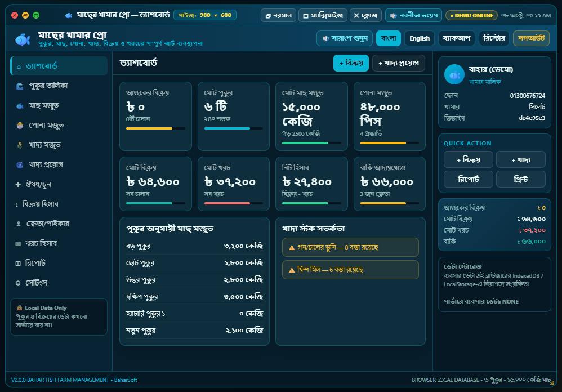This screenshot has height=392, width=562.
Task: Click the রিস্টোর button
Action: pos(494,38)
